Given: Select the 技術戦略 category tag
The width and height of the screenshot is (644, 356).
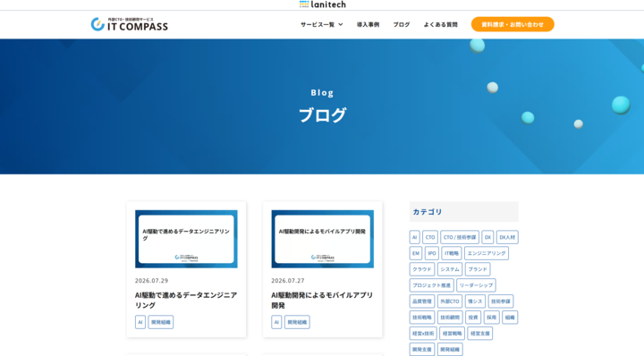Looking at the screenshot, I should 422,317.
